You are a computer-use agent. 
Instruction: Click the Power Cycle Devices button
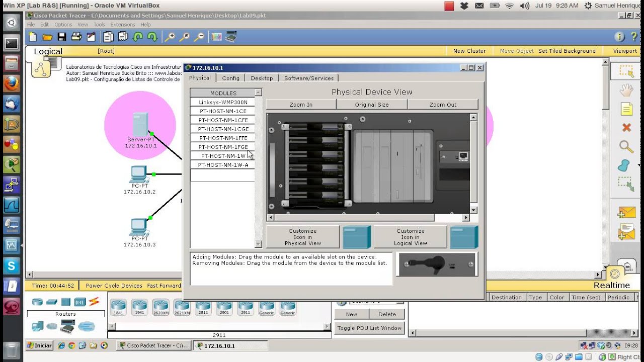pos(114,286)
